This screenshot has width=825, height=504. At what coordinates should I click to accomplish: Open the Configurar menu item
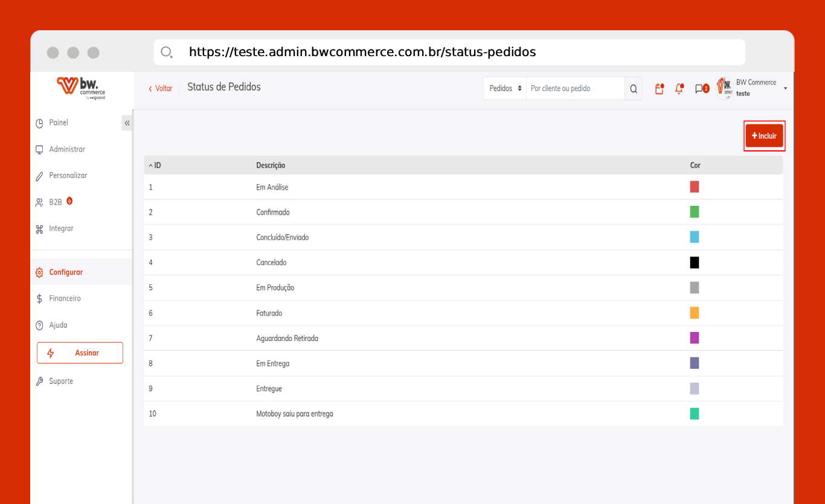coord(66,272)
